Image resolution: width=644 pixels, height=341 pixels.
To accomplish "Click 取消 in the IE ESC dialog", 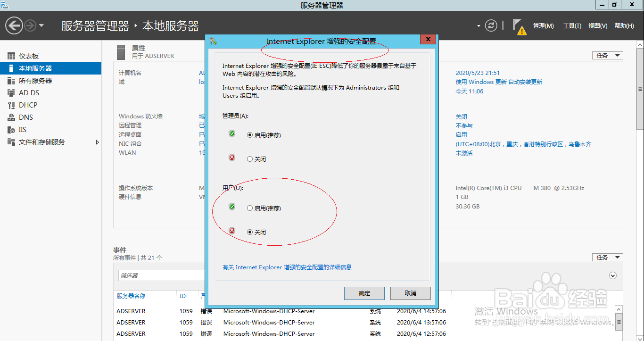I will (x=411, y=293).
